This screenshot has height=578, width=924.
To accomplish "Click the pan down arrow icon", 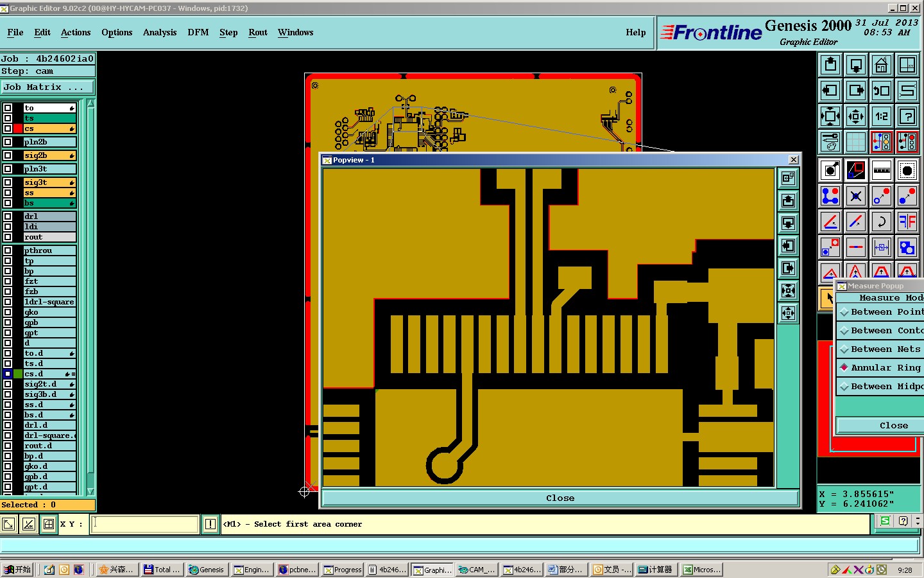I will point(856,65).
